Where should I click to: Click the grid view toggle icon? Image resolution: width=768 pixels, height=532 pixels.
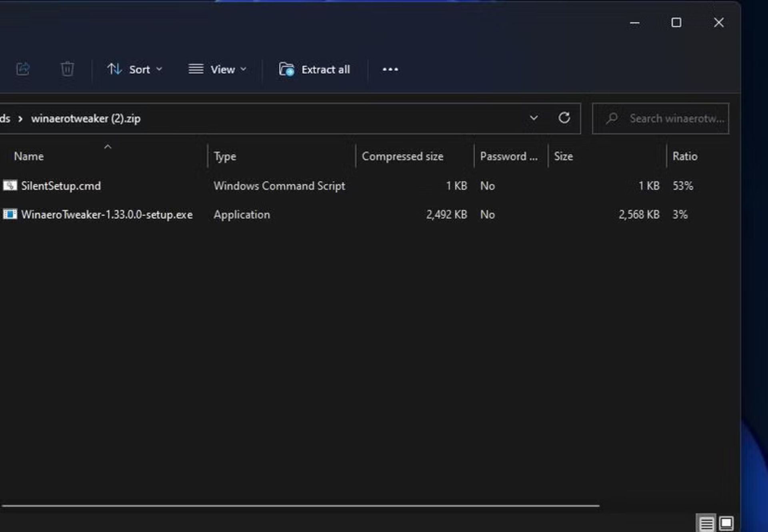726,523
